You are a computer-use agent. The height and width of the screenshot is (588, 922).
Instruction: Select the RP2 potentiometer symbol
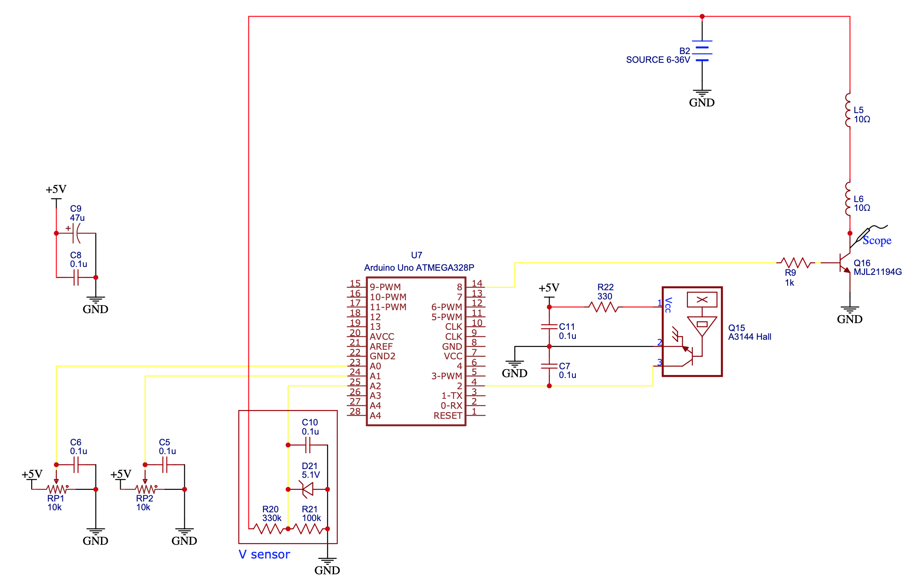(x=146, y=489)
